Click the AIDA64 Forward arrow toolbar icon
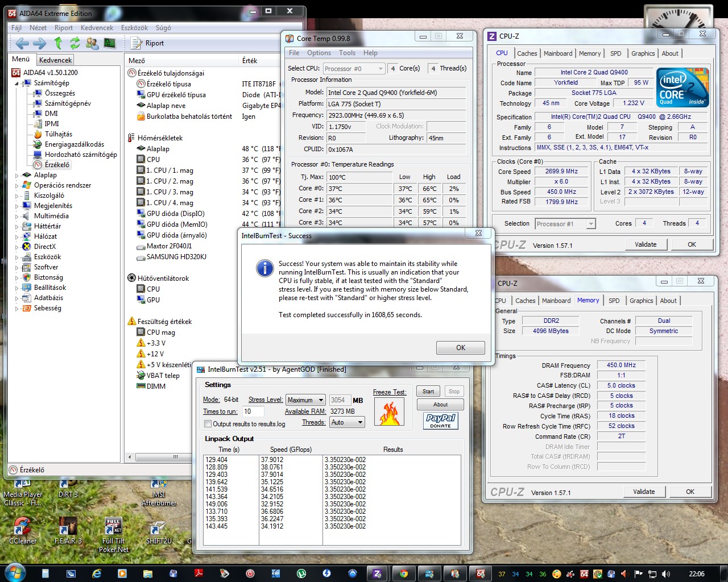 (40, 43)
